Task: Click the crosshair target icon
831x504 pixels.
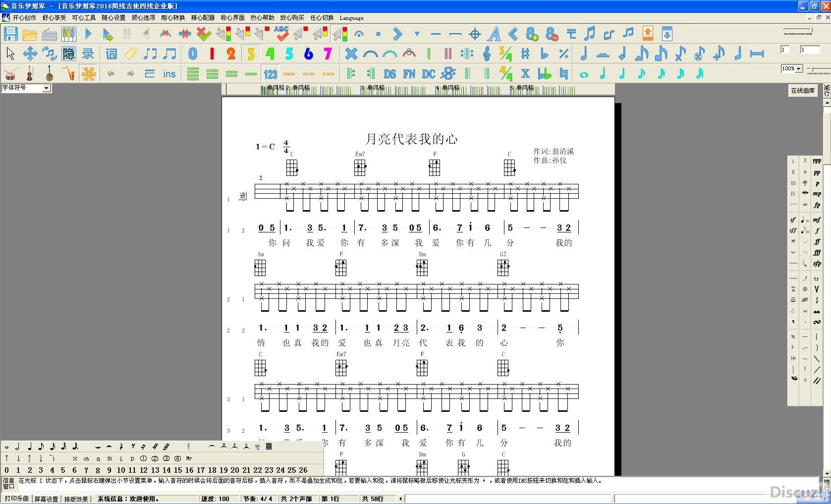Action: pos(475,34)
